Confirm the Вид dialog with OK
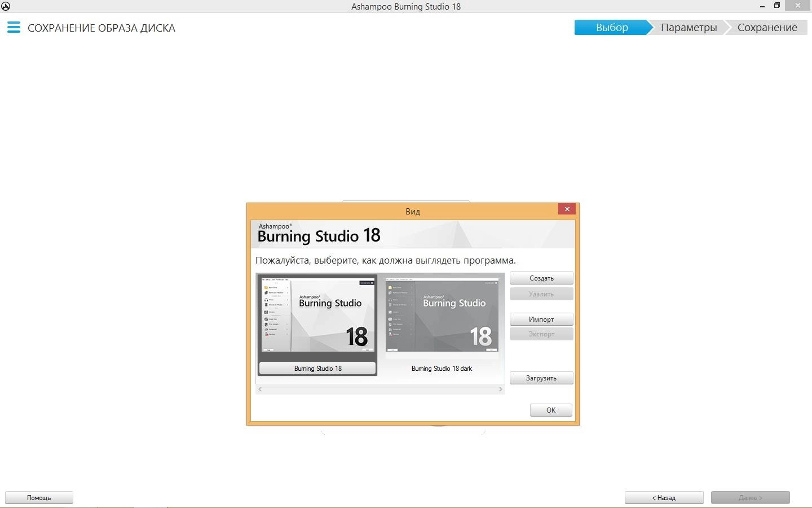This screenshot has width=812, height=508. click(551, 410)
